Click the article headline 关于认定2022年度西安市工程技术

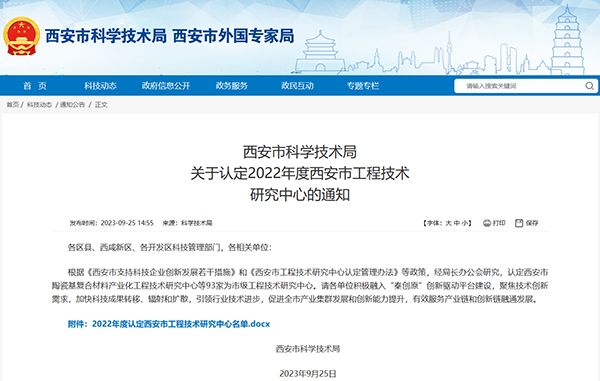[x=300, y=173]
